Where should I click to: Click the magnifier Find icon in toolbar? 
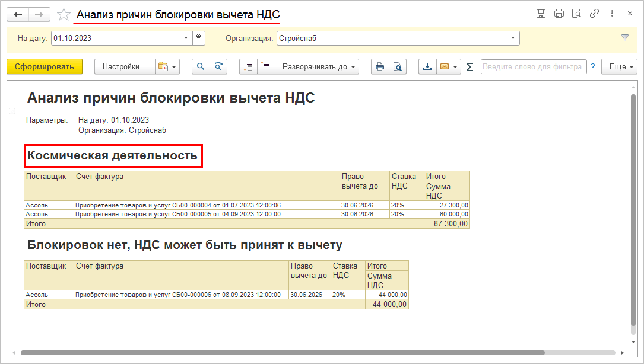tap(201, 67)
